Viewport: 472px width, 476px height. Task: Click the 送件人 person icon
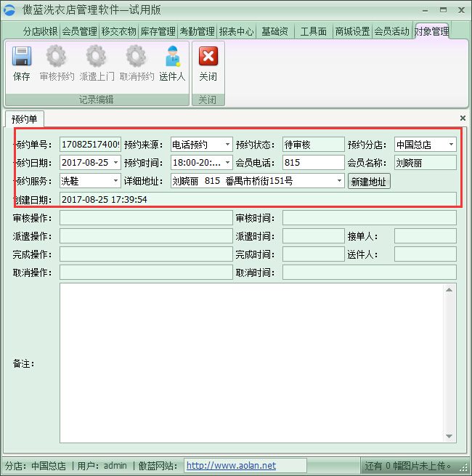172,57
